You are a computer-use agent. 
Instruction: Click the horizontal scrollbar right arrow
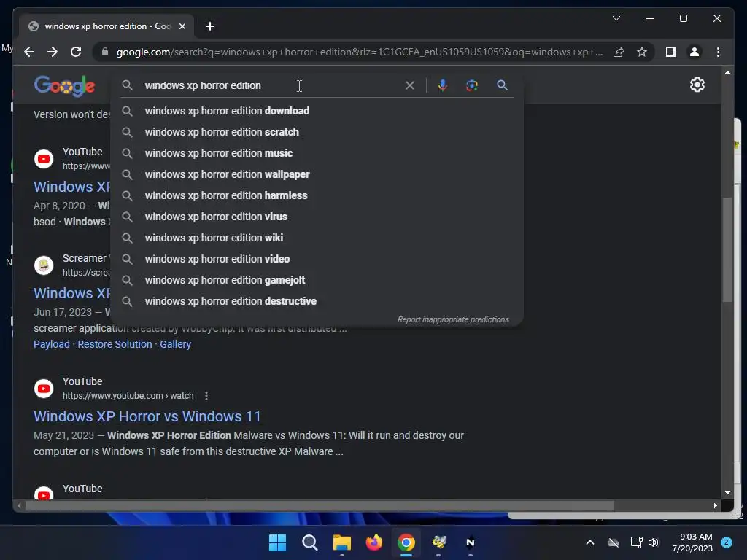click(x=715, y=506)
